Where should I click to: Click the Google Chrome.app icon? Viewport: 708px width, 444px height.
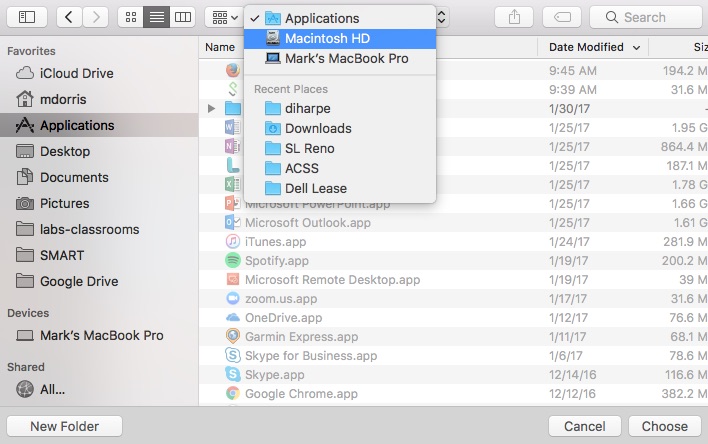pos(232,394)
